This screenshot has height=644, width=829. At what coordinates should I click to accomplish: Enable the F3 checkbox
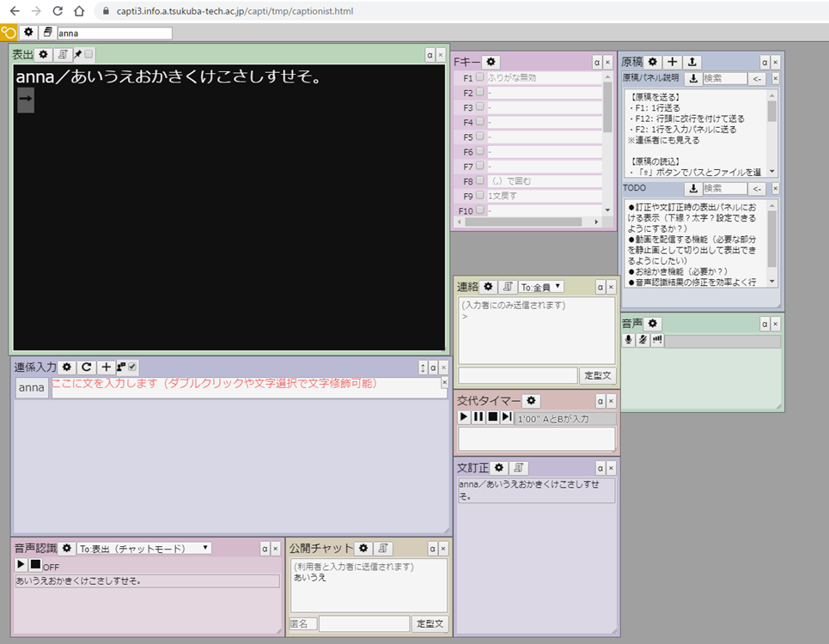tap(479, 106)
